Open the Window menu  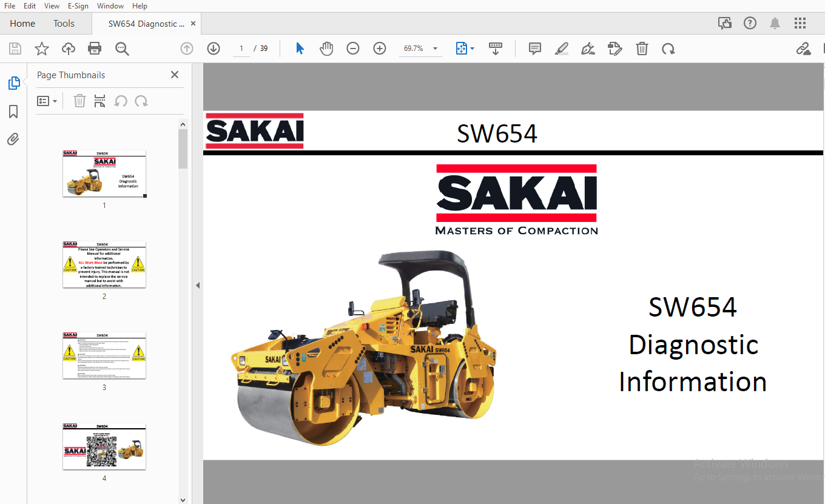coord(110,5)
